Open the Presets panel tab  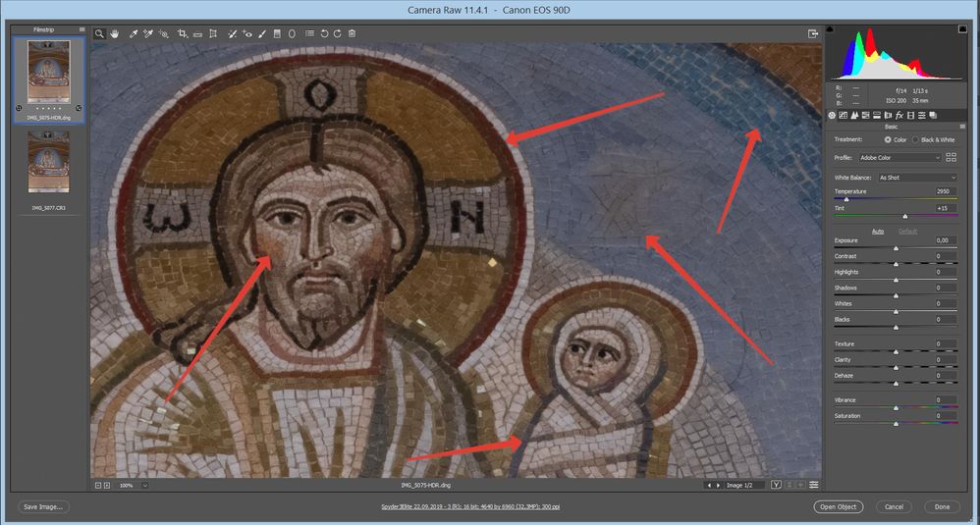coord(922,116)
